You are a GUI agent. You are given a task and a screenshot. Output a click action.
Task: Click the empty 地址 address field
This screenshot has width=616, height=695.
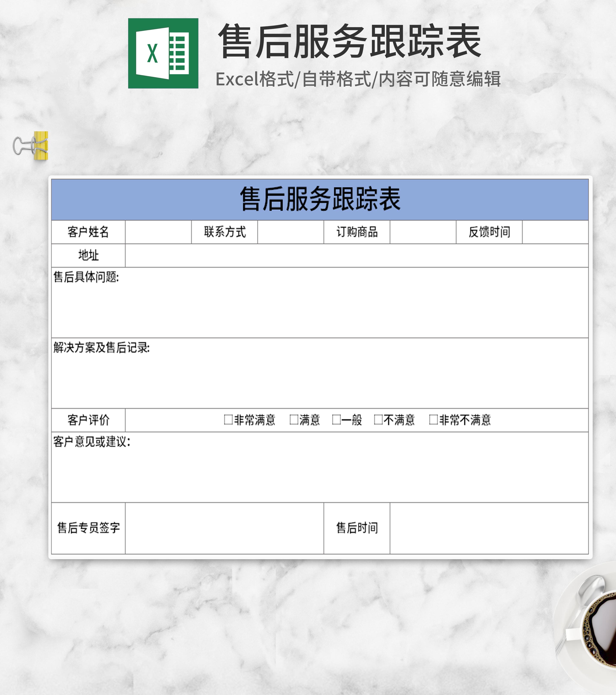point(357,255)
